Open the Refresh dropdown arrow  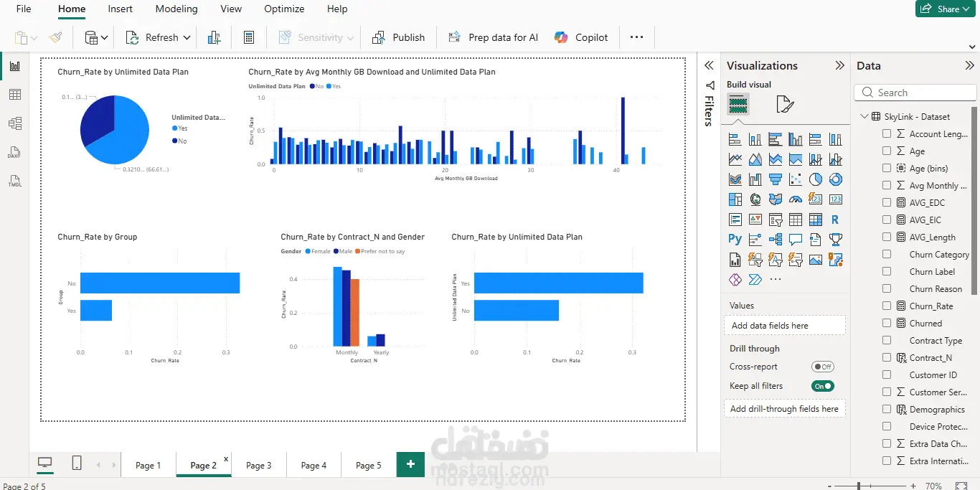pyautogui.click(x=187, y=37)
